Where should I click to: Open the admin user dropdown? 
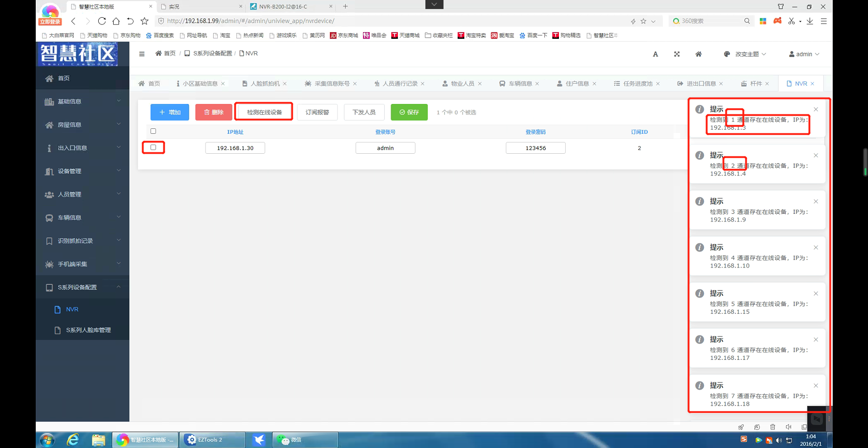[804, 54]
